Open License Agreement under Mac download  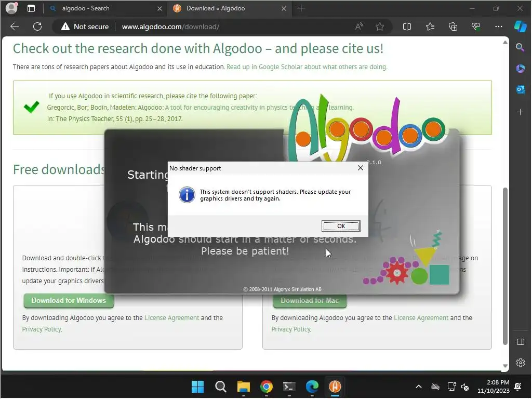pyautogui.click(x=421, y=317)
